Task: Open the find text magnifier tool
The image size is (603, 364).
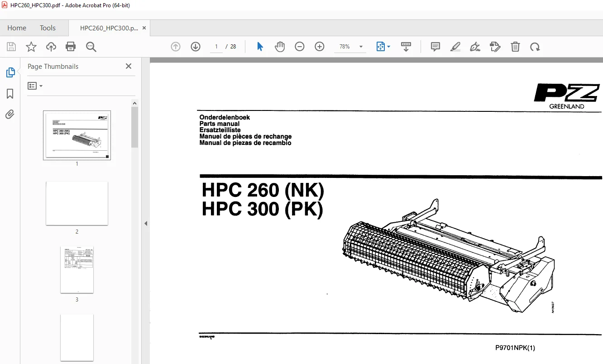Action: [x=91, y=47]
